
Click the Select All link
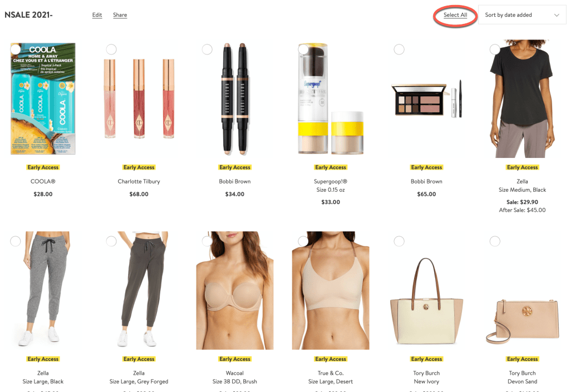click(x=455, y=15)
